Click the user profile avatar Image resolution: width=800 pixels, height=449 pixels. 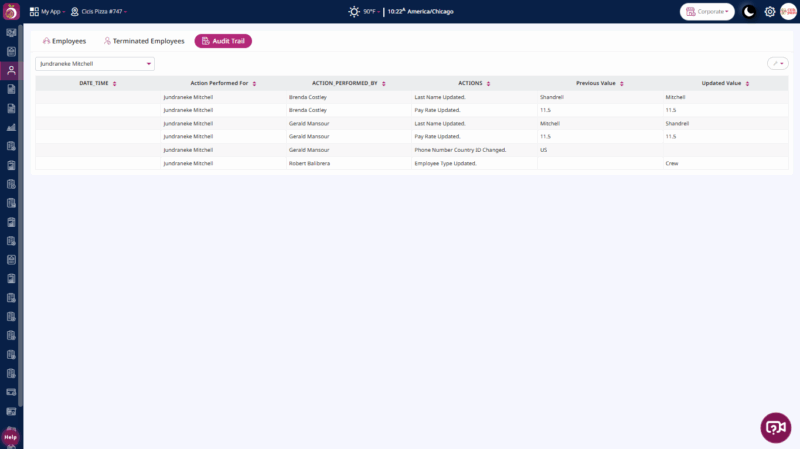788,12
